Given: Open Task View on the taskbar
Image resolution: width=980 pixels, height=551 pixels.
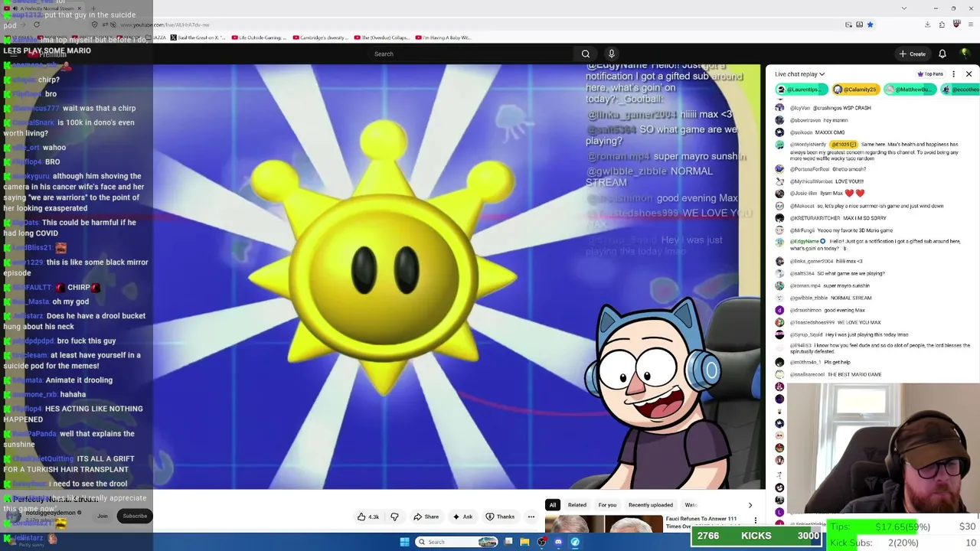Looking at the screenshot, I should [508, 542].
